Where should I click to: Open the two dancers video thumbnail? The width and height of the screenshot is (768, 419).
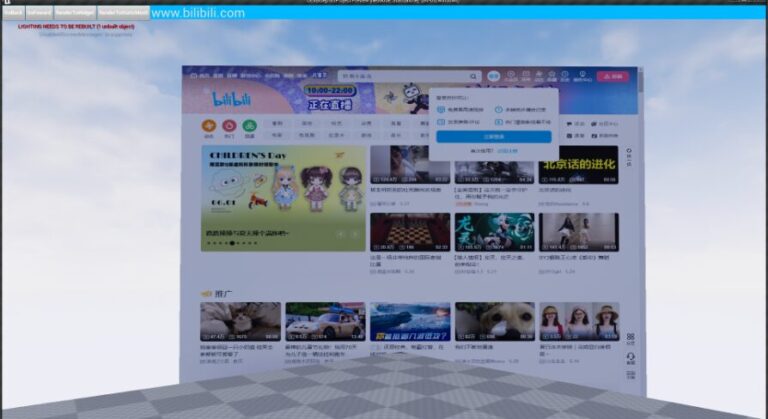pos(578,232)
